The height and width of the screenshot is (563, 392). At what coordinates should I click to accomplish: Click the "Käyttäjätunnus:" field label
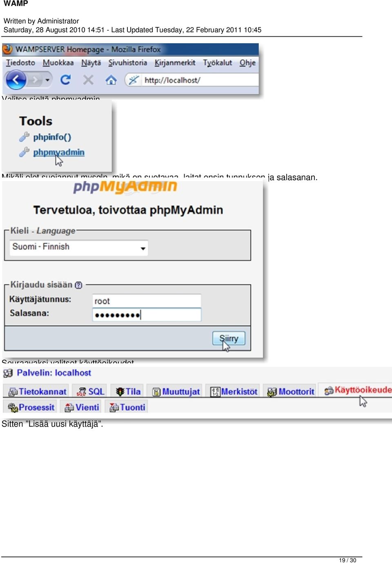click(40, 299)
